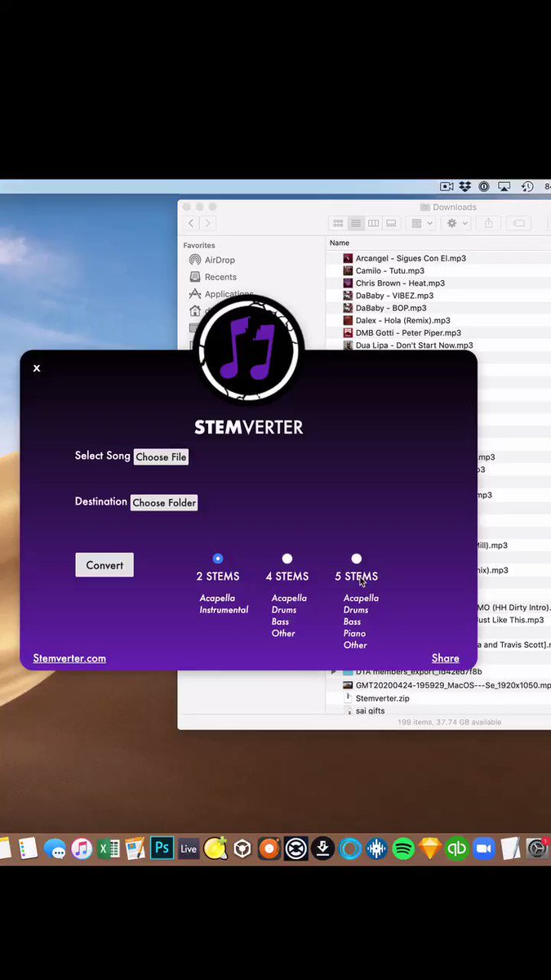Screen dimensions: 551x980
Task: Open Pages in the Dock
Action: [136, 849]
